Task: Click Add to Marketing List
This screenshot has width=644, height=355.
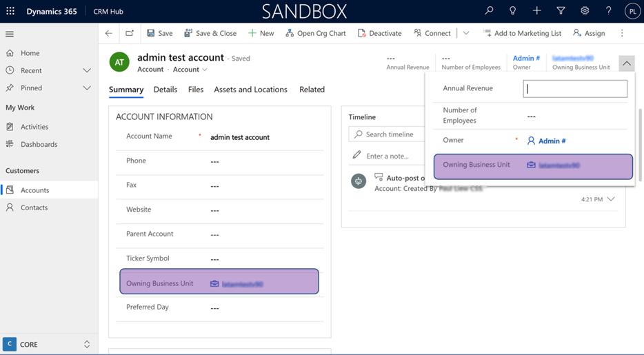Action: pyautogui.click(x=522, y=33)
